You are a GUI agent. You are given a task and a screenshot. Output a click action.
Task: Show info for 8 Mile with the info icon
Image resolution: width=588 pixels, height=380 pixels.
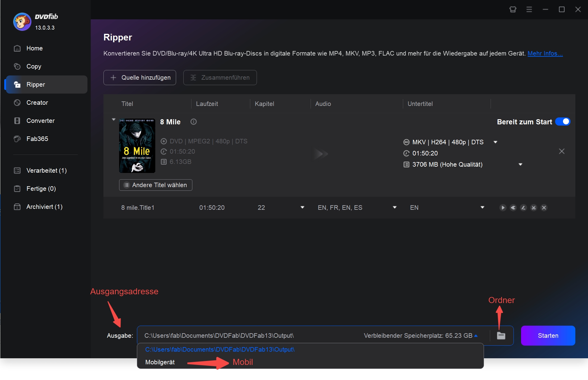194,122
